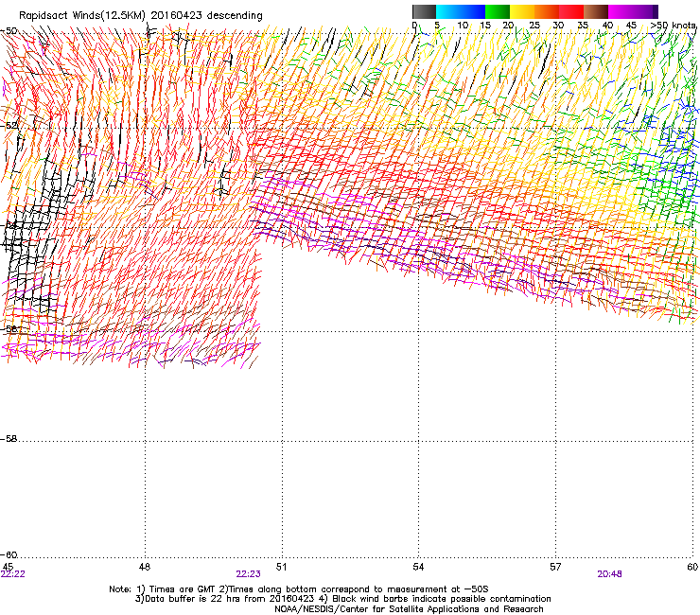Click the '10' legend scale label
The height and width of the screenshot is (615, 700).
pyautogui.click(x=463, y=26)
